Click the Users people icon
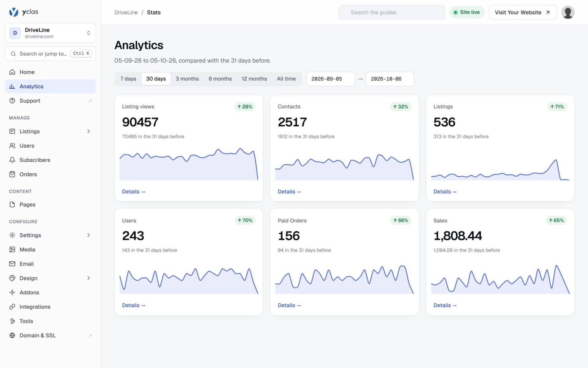588x368 pixels. tap(12, 146)
